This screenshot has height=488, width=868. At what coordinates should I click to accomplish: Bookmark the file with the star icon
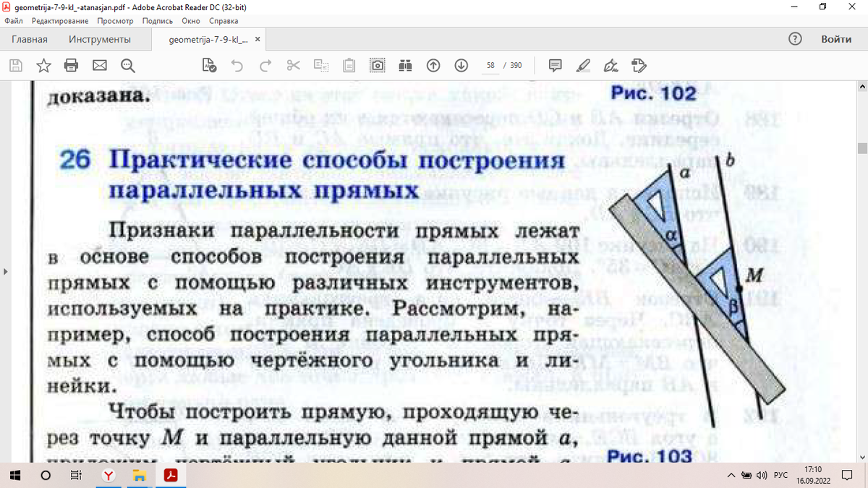click(x=43, y=66)
